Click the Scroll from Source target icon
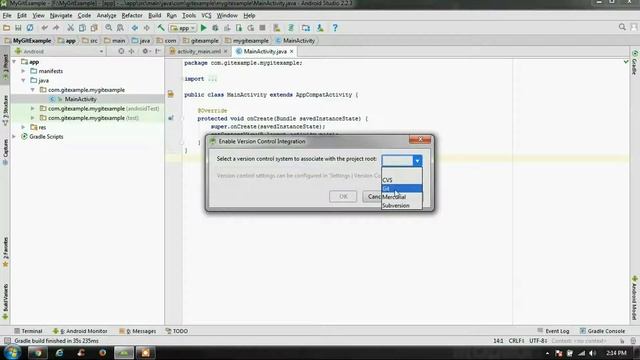The image size is (640, 360). click(x=121, y=51)
